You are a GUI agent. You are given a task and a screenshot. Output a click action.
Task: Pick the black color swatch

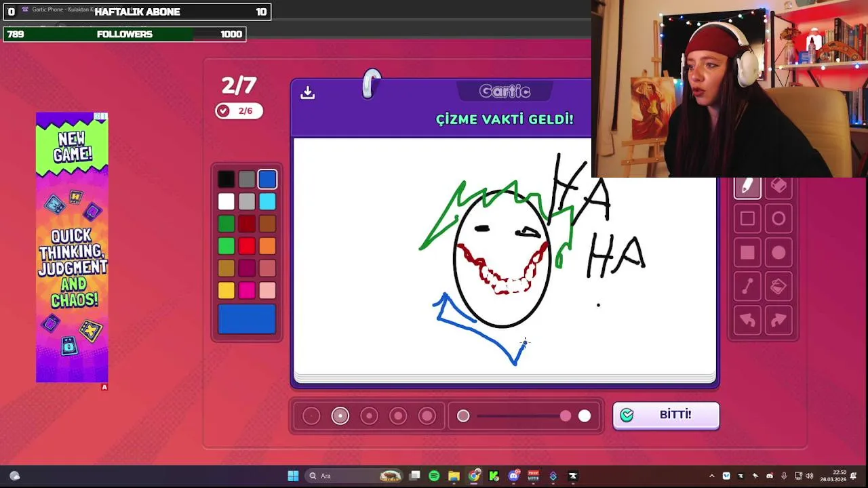point(226,179)
